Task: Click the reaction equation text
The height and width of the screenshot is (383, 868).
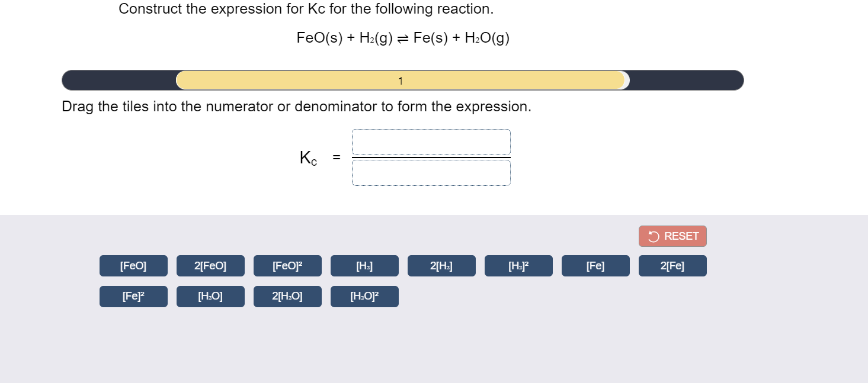Action: click(x=403, y=38)
